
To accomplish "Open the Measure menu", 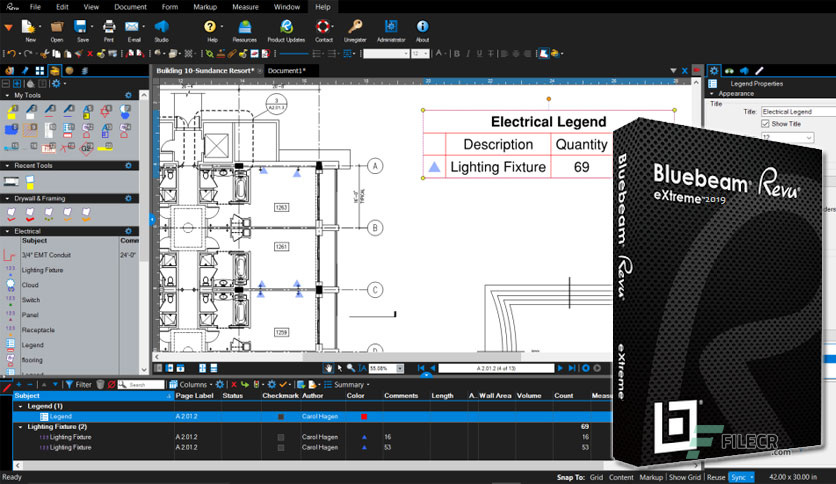I will [x=245, y=7].
